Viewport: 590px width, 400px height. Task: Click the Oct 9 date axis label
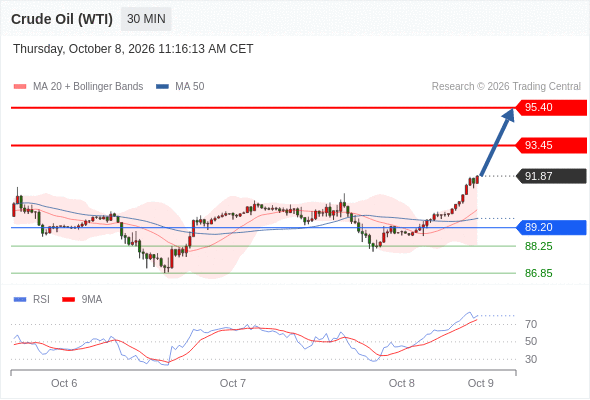point(481,383)
